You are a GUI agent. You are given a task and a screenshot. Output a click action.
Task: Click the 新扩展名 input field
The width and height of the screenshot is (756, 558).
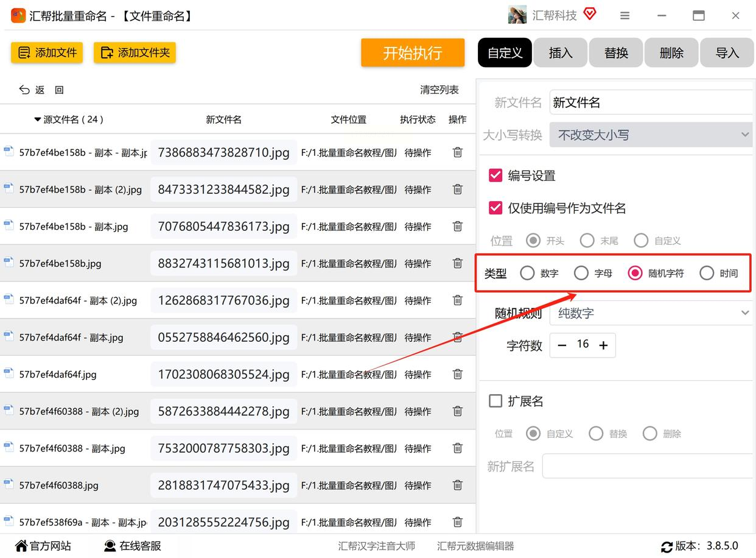pyautogui.click(x=649, y=467)
